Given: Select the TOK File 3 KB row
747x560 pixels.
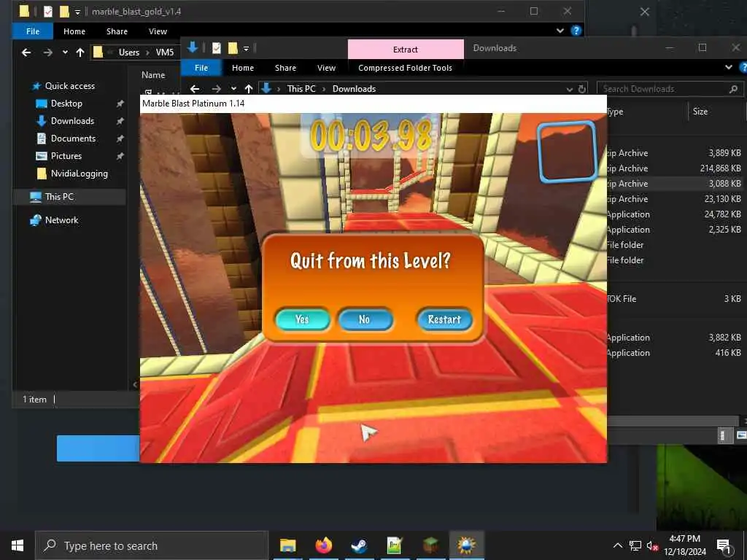Looking at the screenshot, I should (x=675, y=298).
